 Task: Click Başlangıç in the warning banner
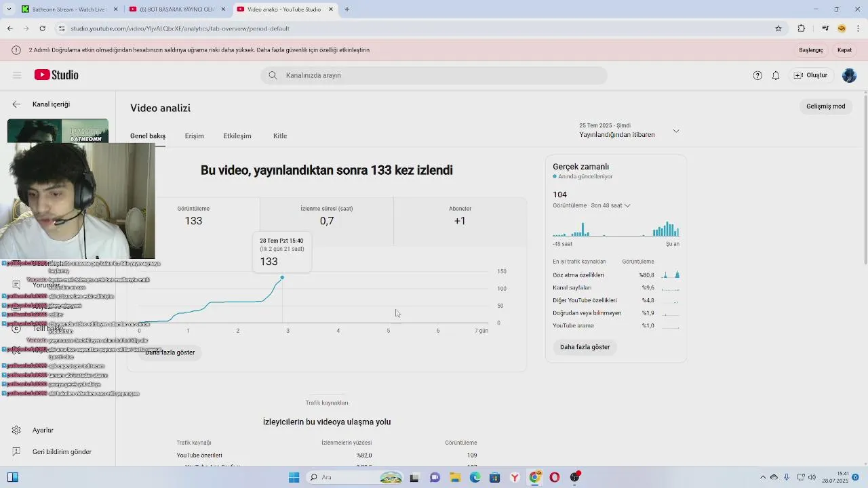pos(811,50)
